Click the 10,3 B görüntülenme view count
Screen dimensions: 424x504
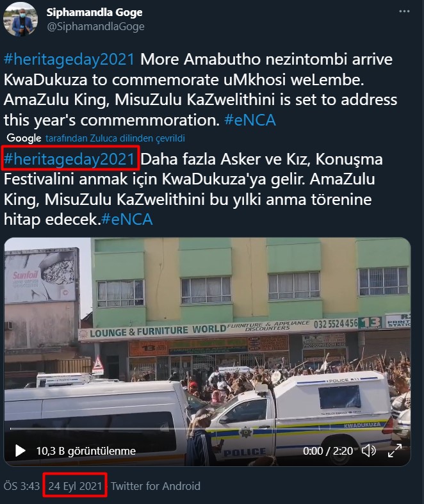pos(86,451)
